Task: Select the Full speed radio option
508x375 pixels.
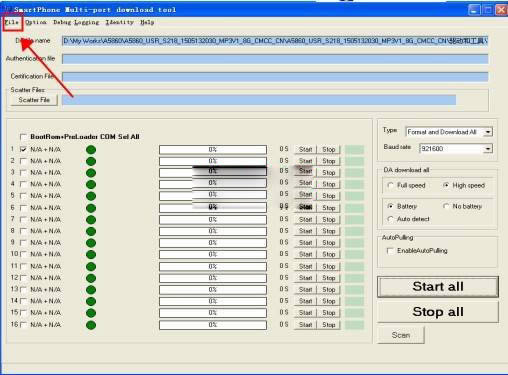Action: 390,185
